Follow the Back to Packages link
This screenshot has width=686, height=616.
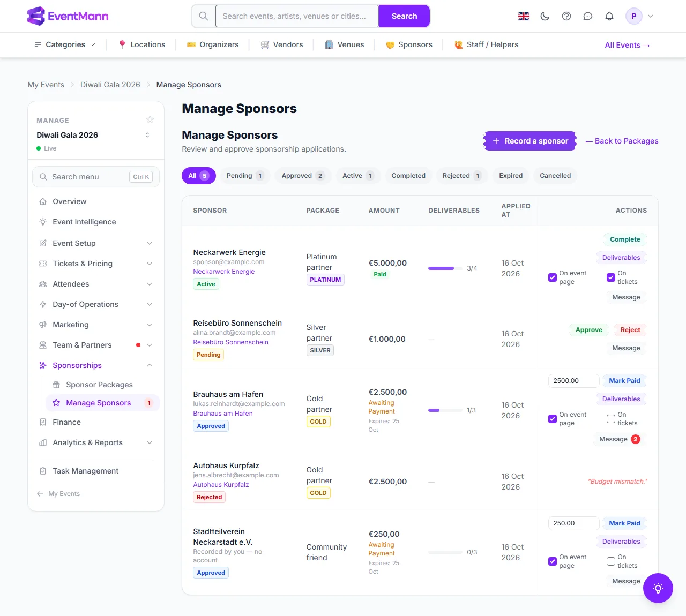[x=622, y=141]
